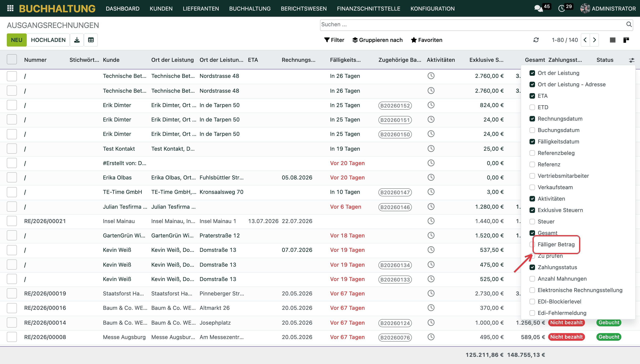
Task: Open the Berichtswesen menu
Action: tap(303, 8)
